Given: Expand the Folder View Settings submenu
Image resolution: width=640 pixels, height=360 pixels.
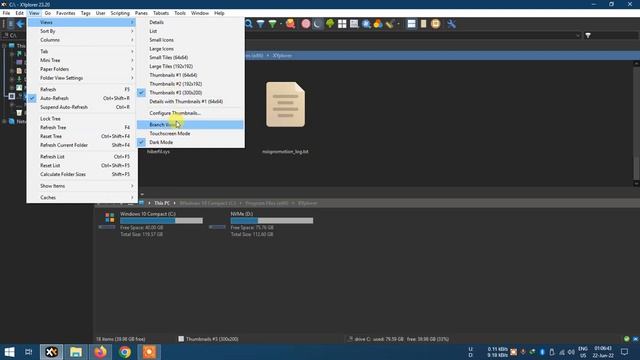Looking at the screenshot, I should point(82,78).
